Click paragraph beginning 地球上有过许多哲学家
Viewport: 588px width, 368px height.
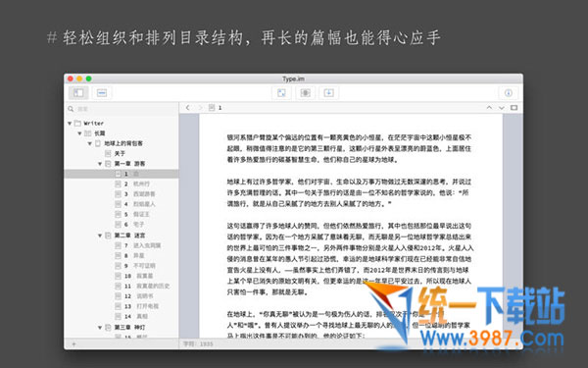348,192
